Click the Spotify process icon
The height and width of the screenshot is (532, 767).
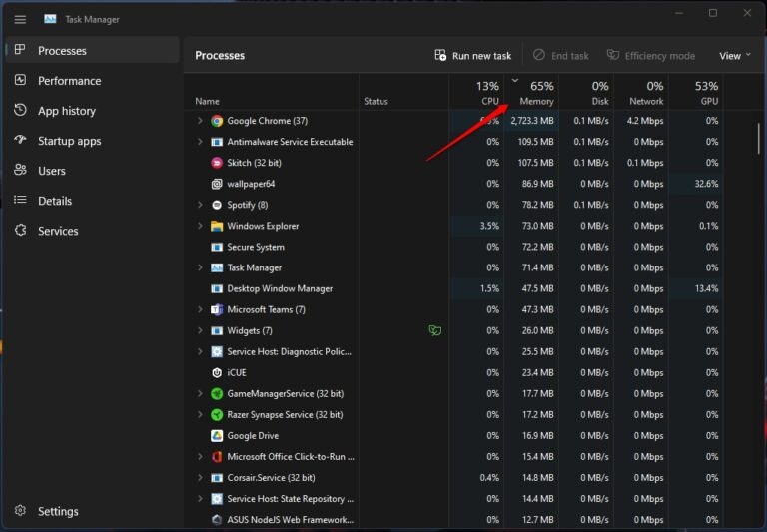pos(217,205)
